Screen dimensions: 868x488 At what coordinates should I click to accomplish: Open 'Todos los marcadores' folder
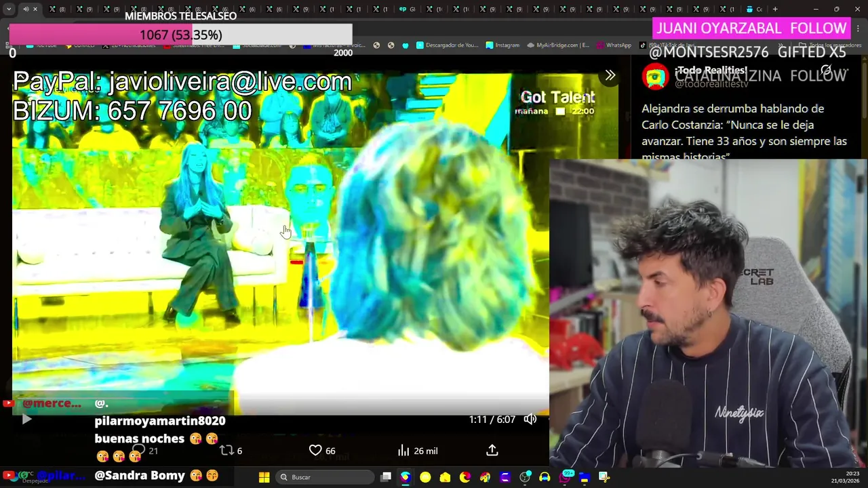831,45
